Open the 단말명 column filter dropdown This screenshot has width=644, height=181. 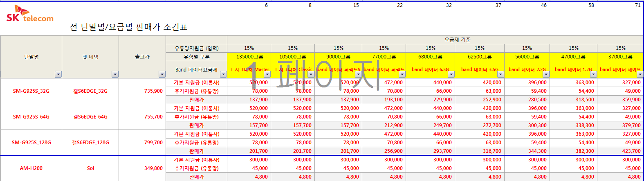(58, 74)
